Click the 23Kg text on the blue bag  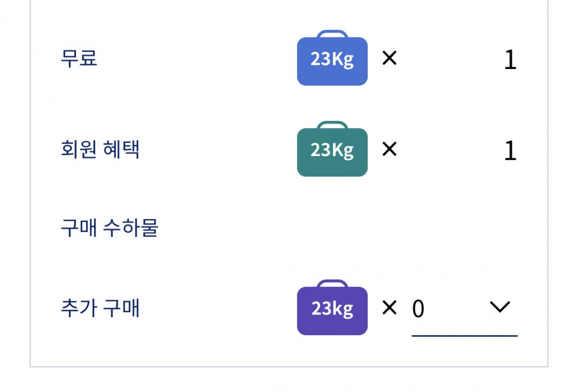pos(332,59)
